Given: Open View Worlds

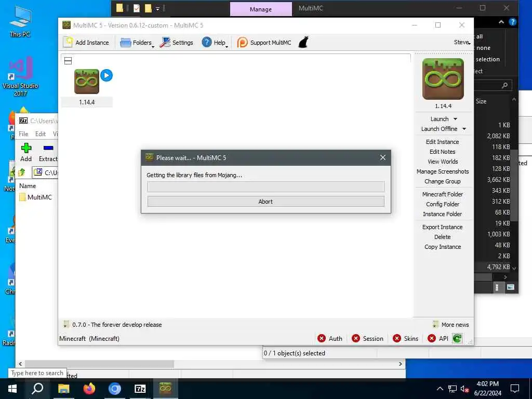Looking at the screenshot, I should click(x=443, y=162).
